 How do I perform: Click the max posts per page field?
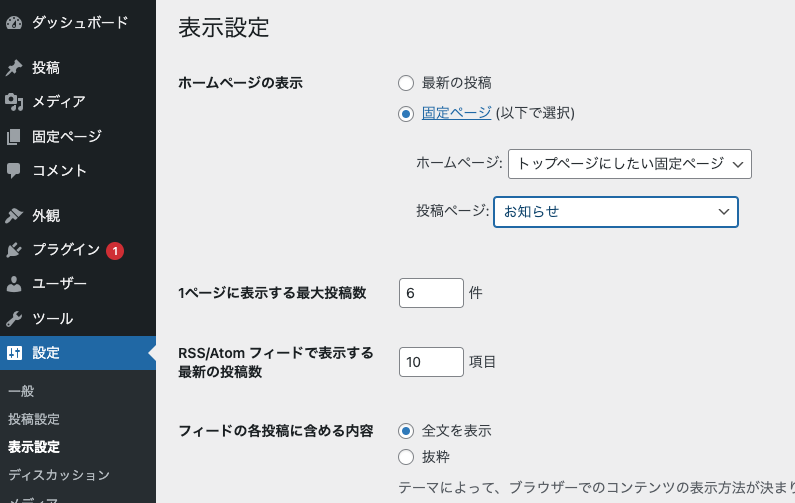(430, 293)
